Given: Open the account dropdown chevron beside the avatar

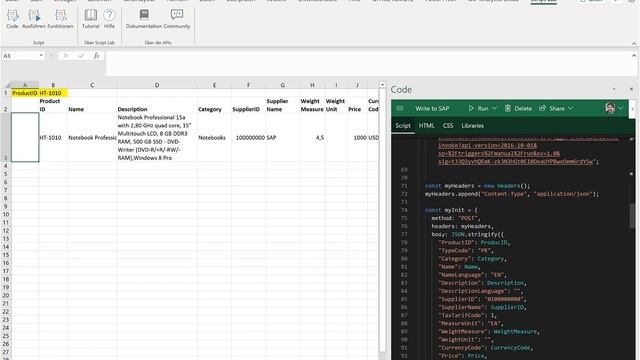Looking at the screenshot, I should (x=621, y=108).
